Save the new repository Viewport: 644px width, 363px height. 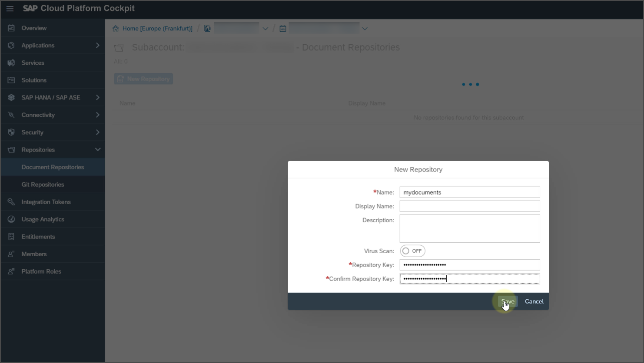tap(507, 301)
